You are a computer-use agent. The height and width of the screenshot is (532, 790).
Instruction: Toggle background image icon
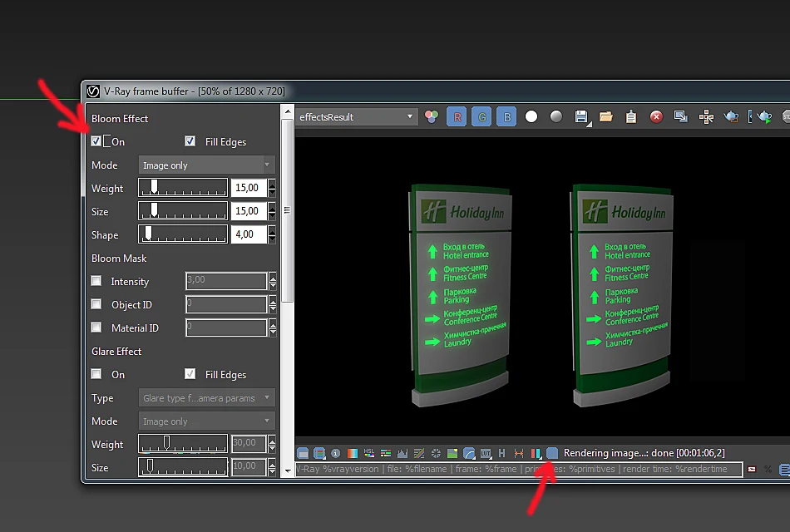452,453
